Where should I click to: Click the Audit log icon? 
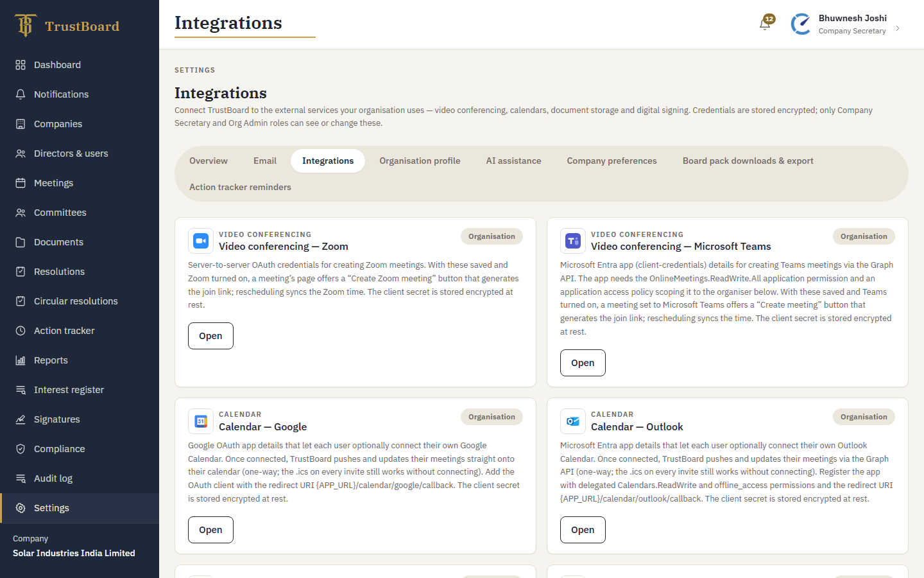click(x=21, y=478)
